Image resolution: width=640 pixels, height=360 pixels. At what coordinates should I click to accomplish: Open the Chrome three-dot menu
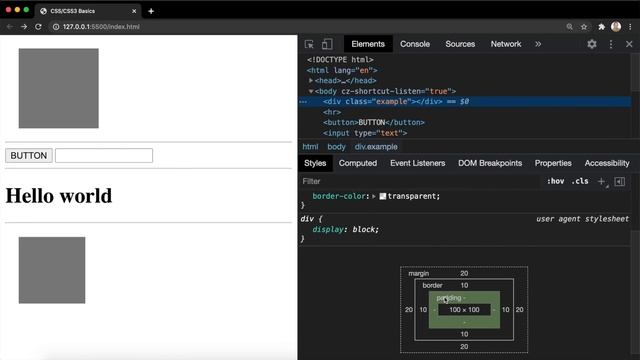[x=631, y=27]
